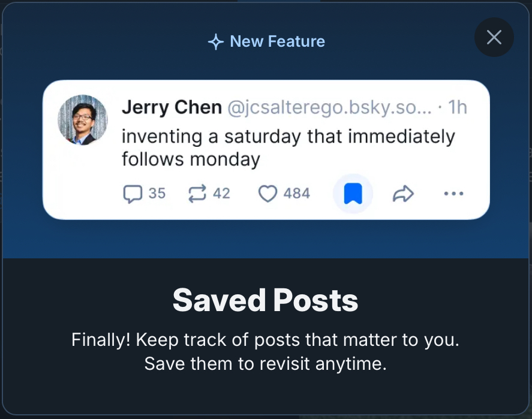This screenshot has height=419, width=532.
Task: Open Jerry Chen's profile avatar
Action: point(83,120)
